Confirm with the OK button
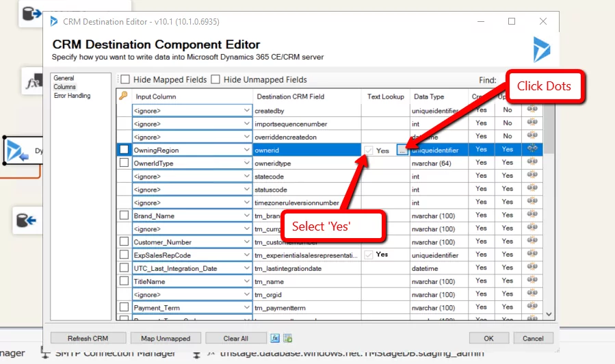The image size is (615, 364). [x=488, y=338]
